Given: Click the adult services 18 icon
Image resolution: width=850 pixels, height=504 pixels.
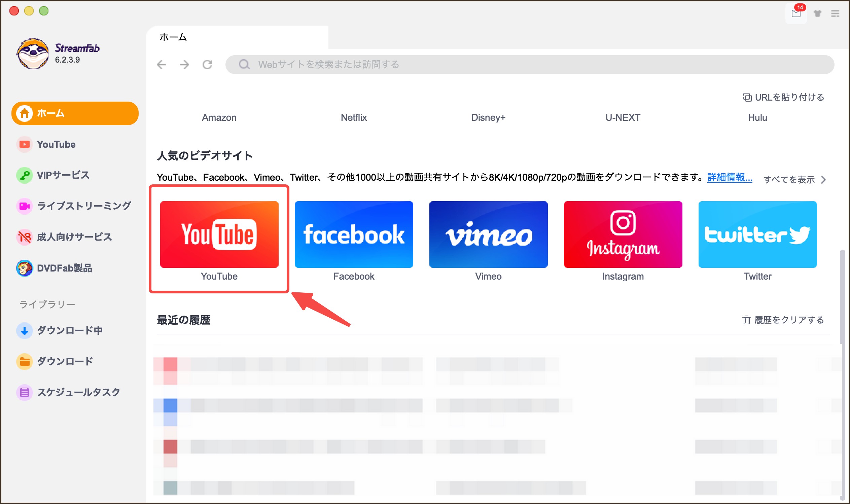Looking at the screenshot, I should [x=25, y=237].
